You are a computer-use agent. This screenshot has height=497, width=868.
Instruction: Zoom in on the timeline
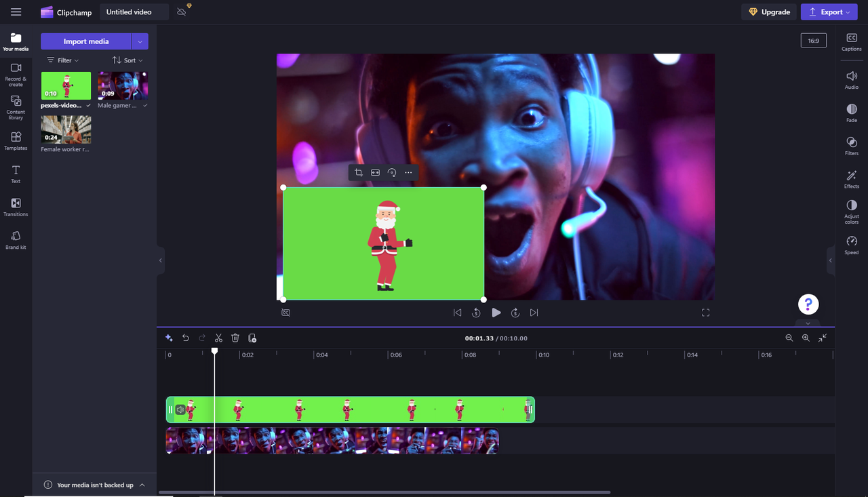806,338
